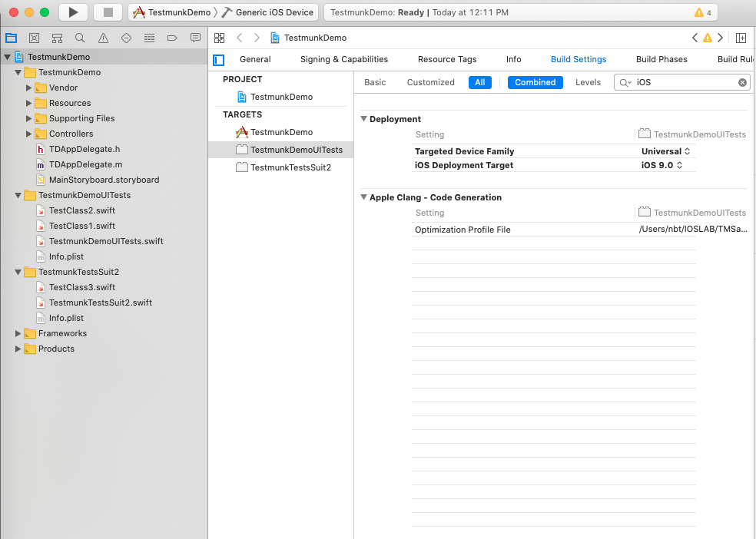
Task: Collapse the TestmunkDemo project root
Action: (7, 57)
